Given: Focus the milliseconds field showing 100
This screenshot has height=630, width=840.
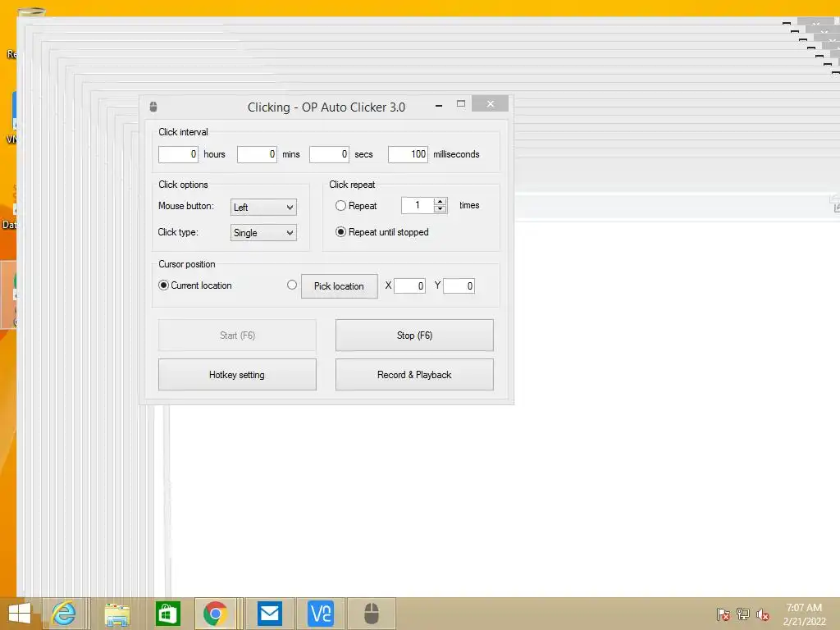Looking at the screenshot, I should click(409, 154).
